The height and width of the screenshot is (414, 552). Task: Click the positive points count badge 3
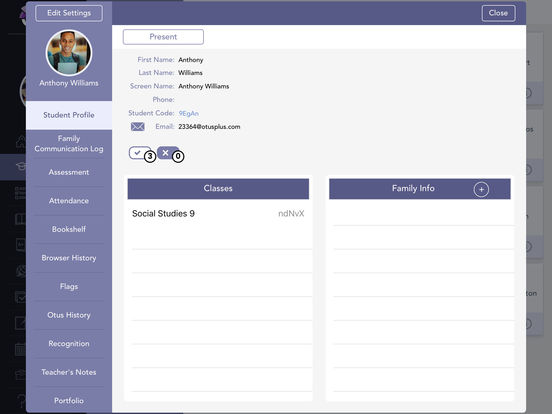pos(150,156)
